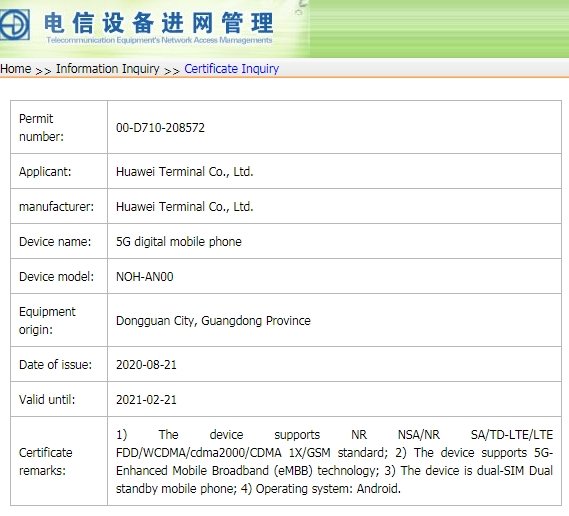Click the certificate remarks paragraph text
This screenshot has width=569, height=516.
334,462
